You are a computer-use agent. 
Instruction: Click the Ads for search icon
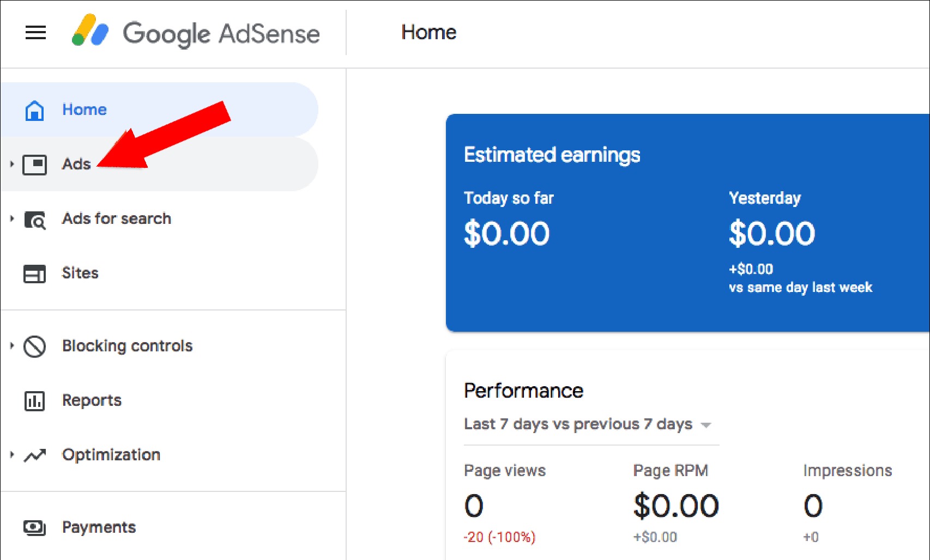coord(35,220)
